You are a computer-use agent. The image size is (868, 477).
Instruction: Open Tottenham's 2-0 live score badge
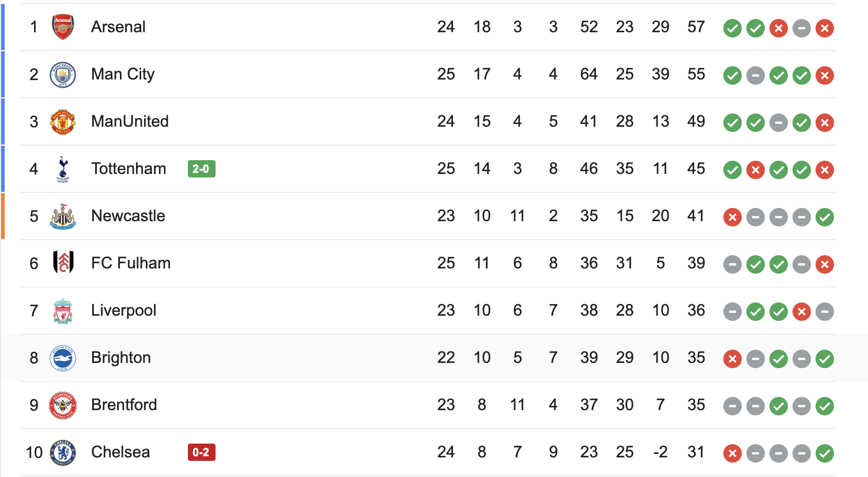click(x=201, y=169)
